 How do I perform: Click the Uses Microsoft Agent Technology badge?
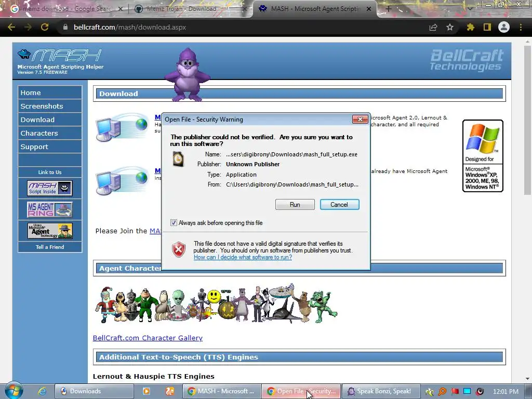50,231
